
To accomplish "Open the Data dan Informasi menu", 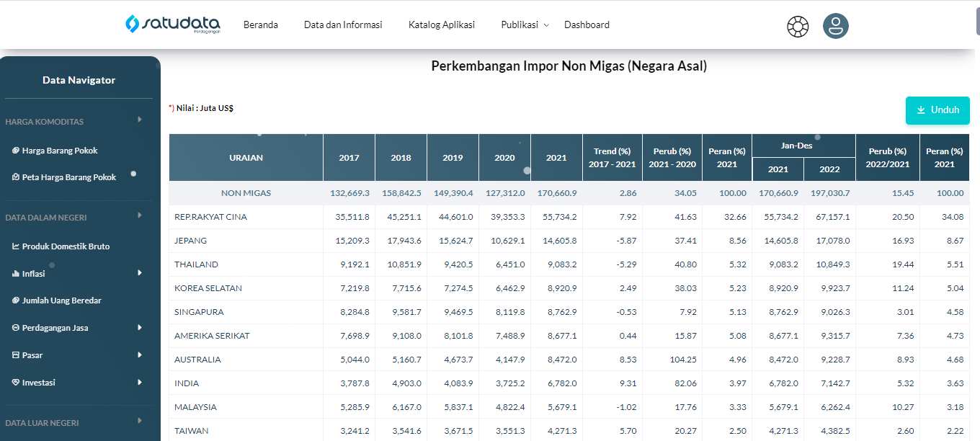I will click(343, 24).
